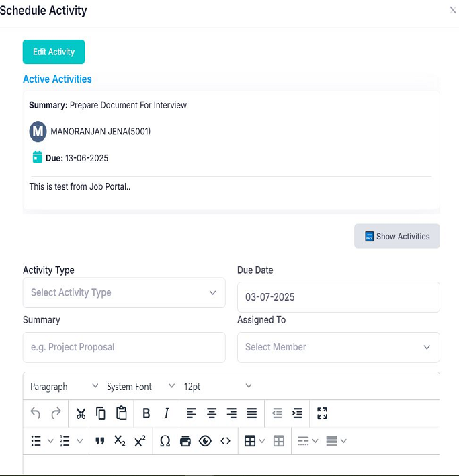This screenshot has height=476, width=459.
Task: Open the Select Activity Type dropdown
Action: click(124, 293)
